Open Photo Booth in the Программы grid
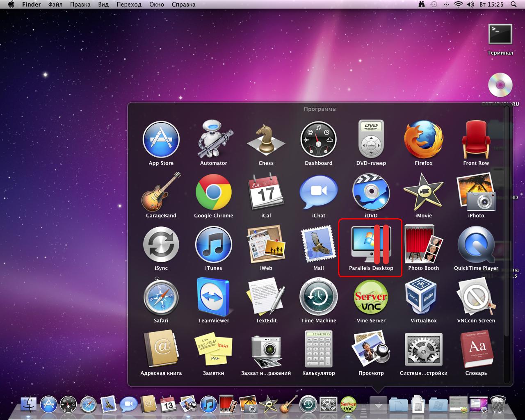This screenshot has width=525, height=420. click(x=424, y=245)
